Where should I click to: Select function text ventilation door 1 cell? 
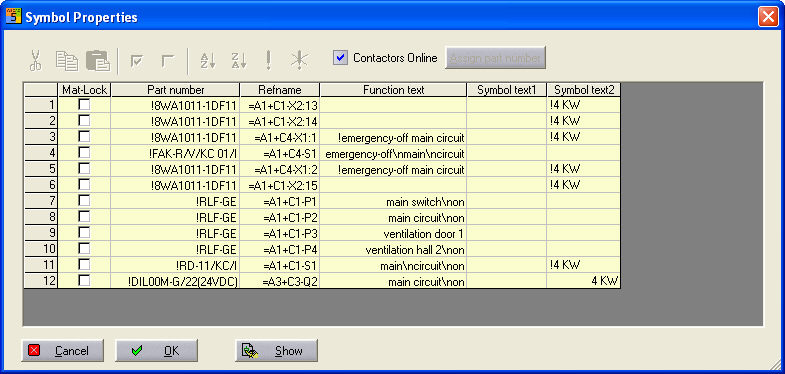(394, 233)
